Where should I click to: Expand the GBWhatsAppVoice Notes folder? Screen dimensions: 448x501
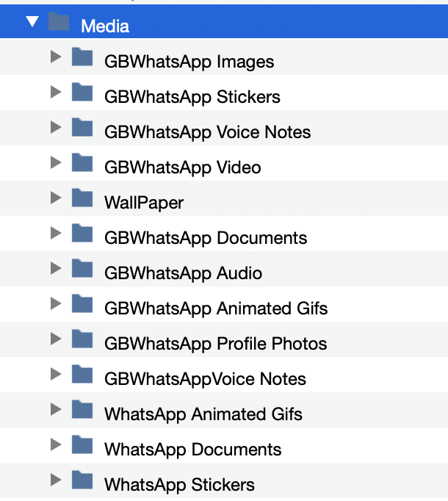[56, 374]
